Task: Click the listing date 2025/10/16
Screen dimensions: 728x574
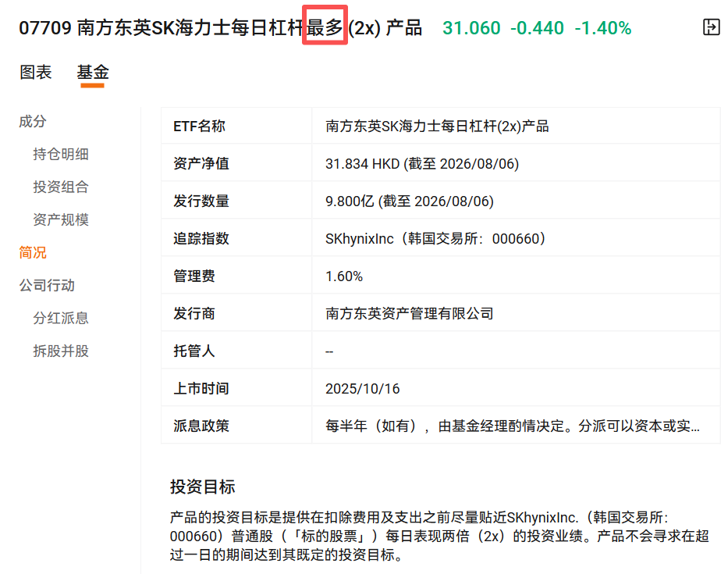Action: pyautogui.click(x=363, y=389)
